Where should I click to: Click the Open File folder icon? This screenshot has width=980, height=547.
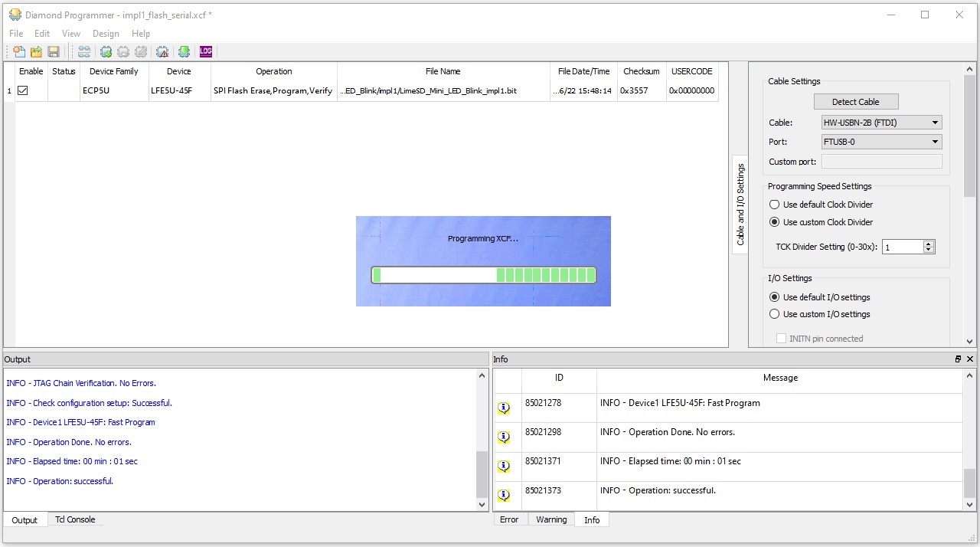tap(36, 52)
